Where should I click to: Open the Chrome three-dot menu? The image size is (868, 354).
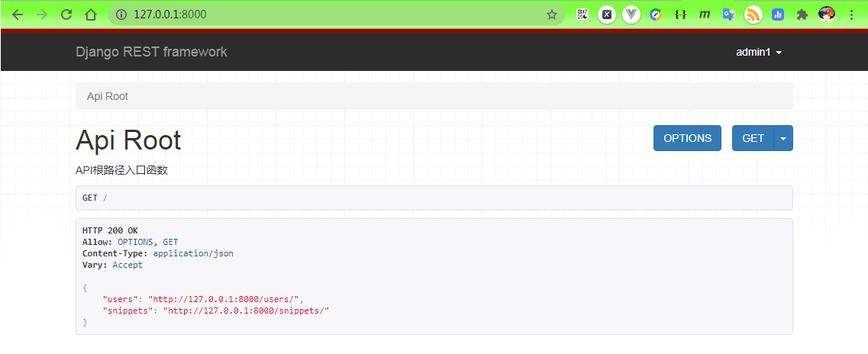pyautogui.click(x=851, y=15)
